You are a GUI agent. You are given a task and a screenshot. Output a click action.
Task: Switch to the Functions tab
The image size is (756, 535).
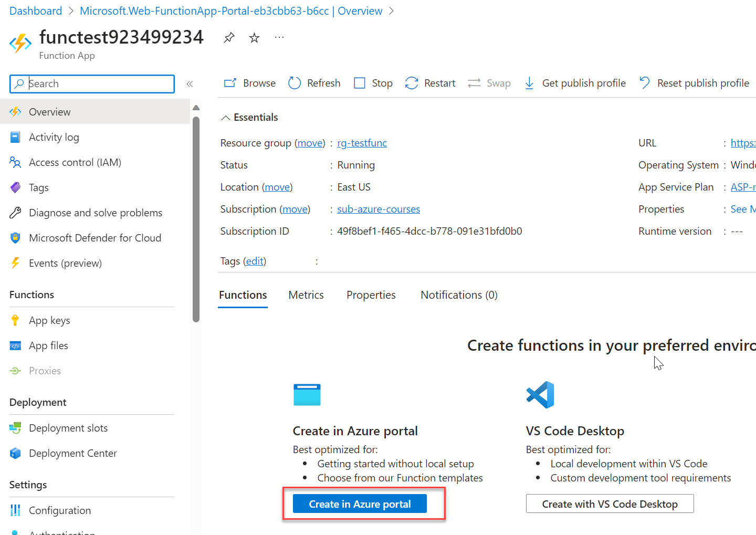tap(243, 295)
